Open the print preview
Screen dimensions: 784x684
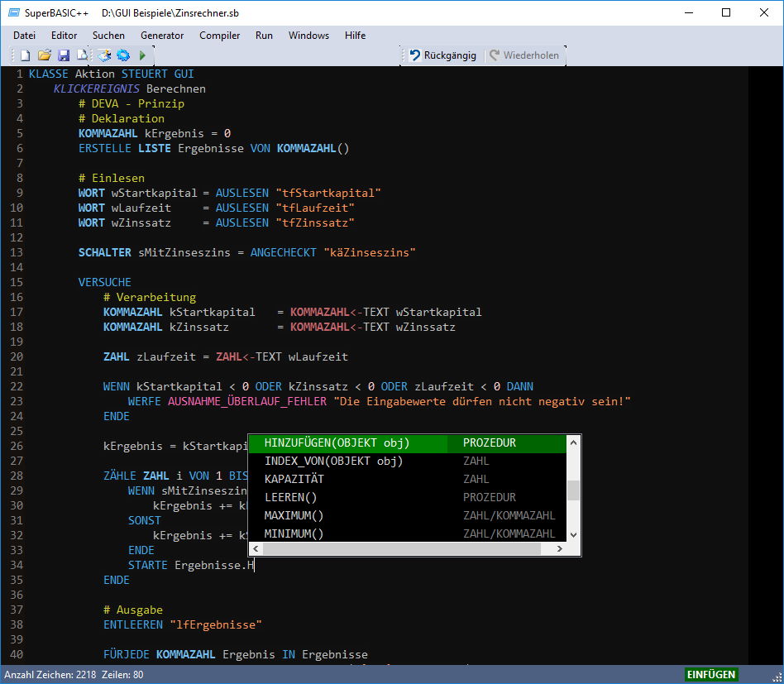82,55
